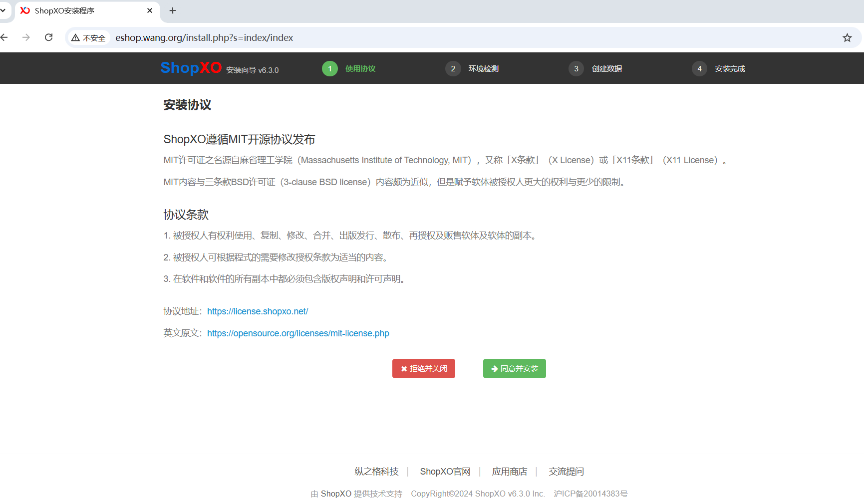
Task: Select the 创建数据 step label
Action: tap(607, 69)
